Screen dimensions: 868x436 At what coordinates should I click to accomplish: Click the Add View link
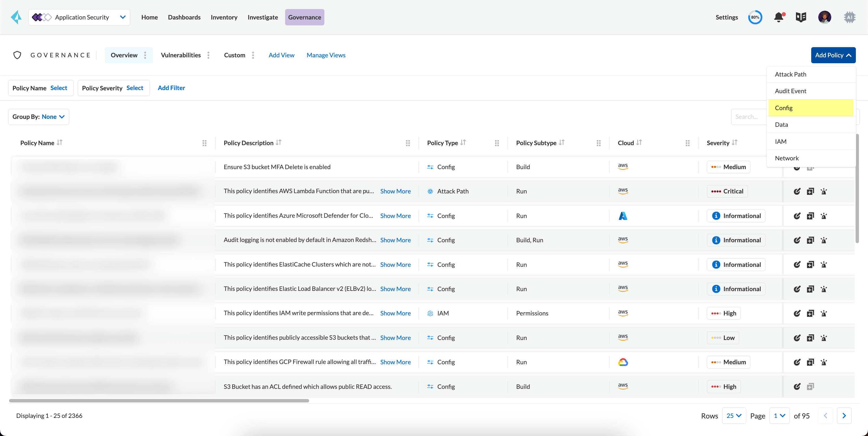(x=281, y=55)
